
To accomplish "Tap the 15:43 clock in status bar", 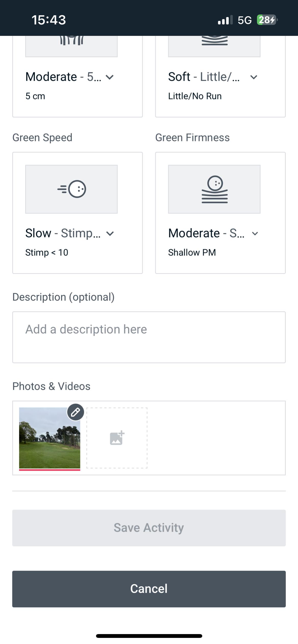I will point(49,20).
